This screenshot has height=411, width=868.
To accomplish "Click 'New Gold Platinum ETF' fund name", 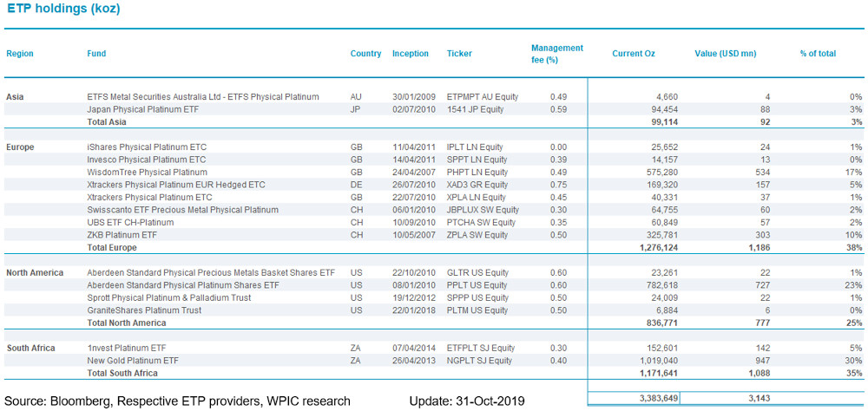I will pos(133,361).
